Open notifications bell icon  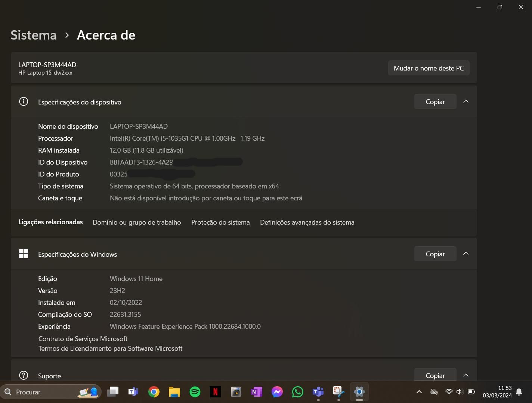(x=519, y=392)
